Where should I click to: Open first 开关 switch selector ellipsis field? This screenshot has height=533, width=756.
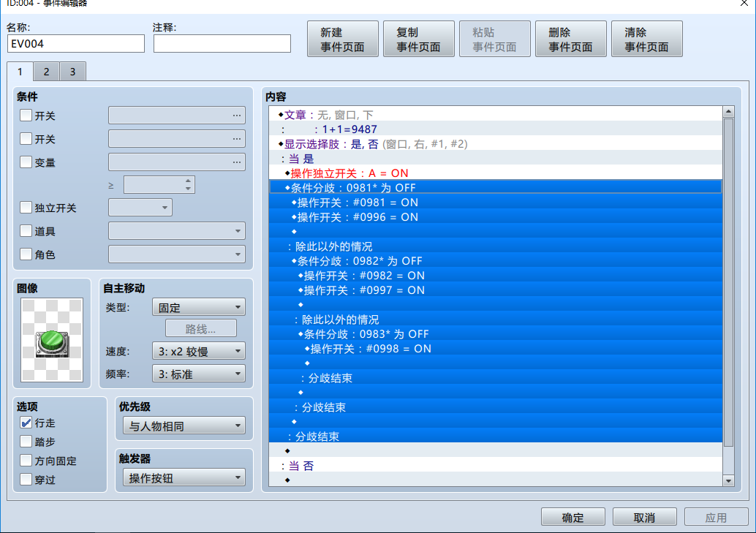(177, 116)
